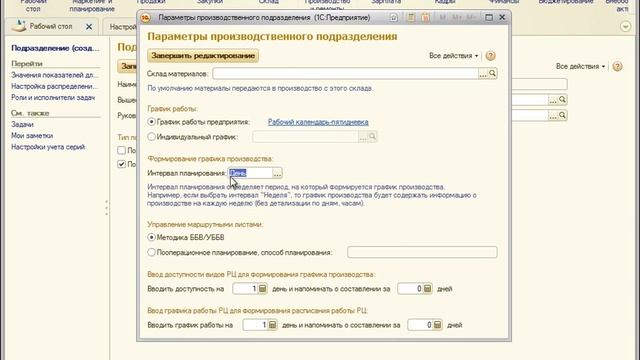640x360 pixels.
Task: Select График работы предприятия radio option
Action: 151,122
